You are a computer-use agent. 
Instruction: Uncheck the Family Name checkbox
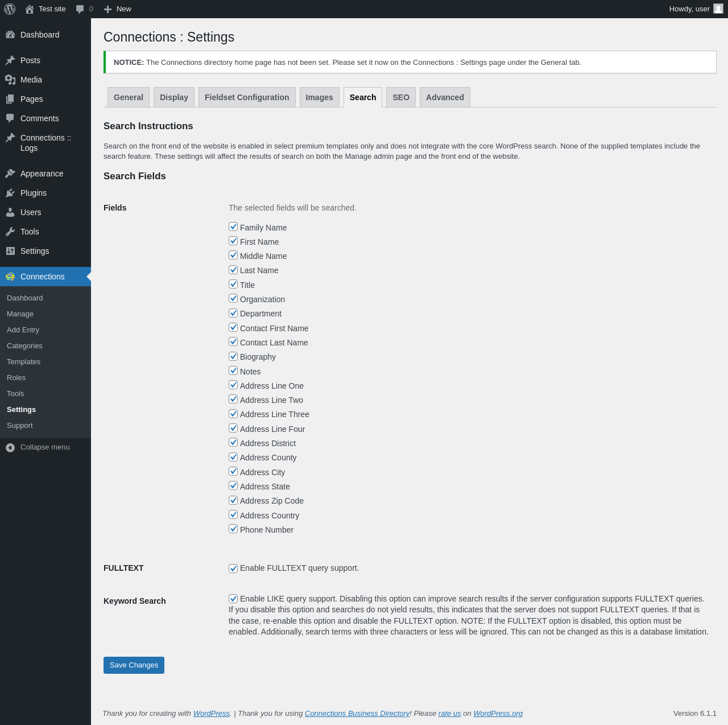(233, 226)
